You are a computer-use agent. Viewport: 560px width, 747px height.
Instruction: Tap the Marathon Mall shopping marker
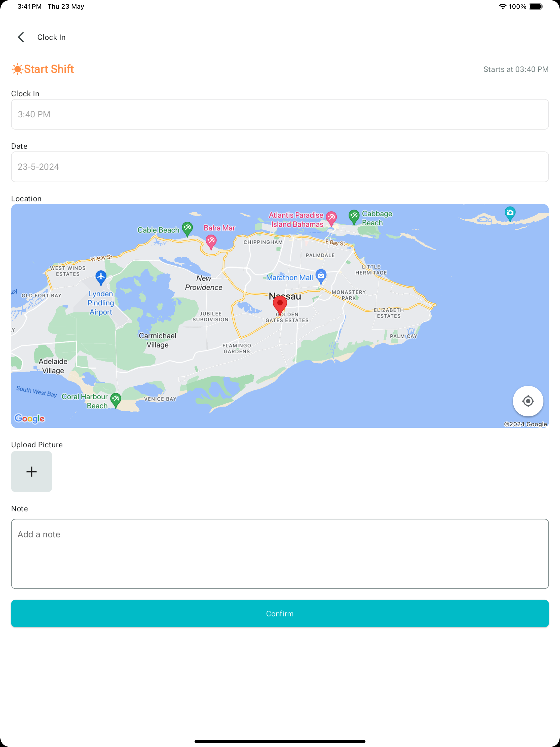point(321,277)
